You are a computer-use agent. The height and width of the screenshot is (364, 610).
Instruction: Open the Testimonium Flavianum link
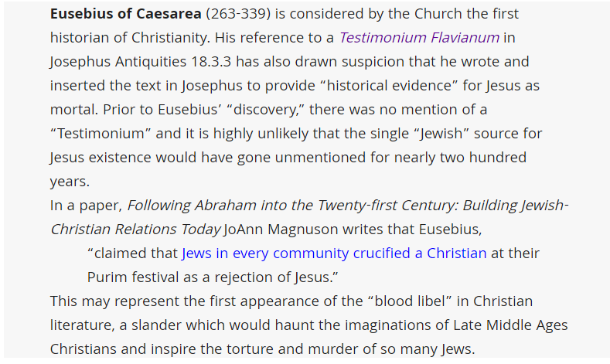click(419, 37)
